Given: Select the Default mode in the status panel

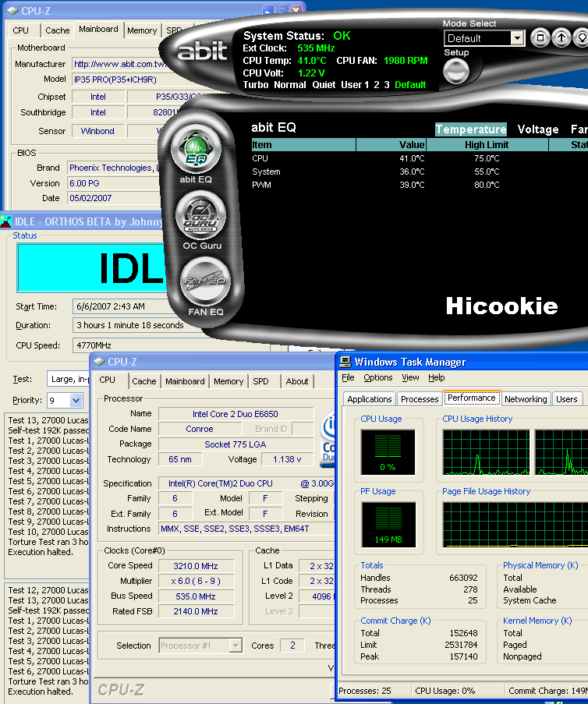Looking at the screenshot, I should [410, 85].
